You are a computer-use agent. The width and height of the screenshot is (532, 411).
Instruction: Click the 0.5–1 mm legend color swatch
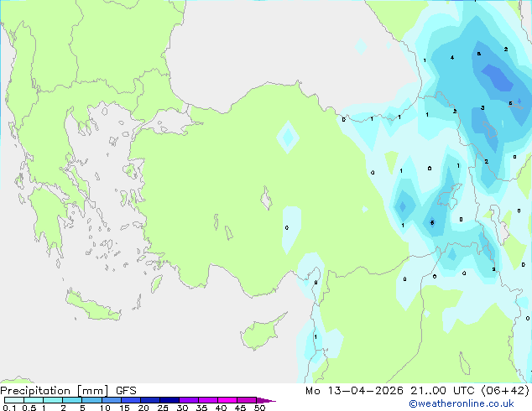[34, 400]
